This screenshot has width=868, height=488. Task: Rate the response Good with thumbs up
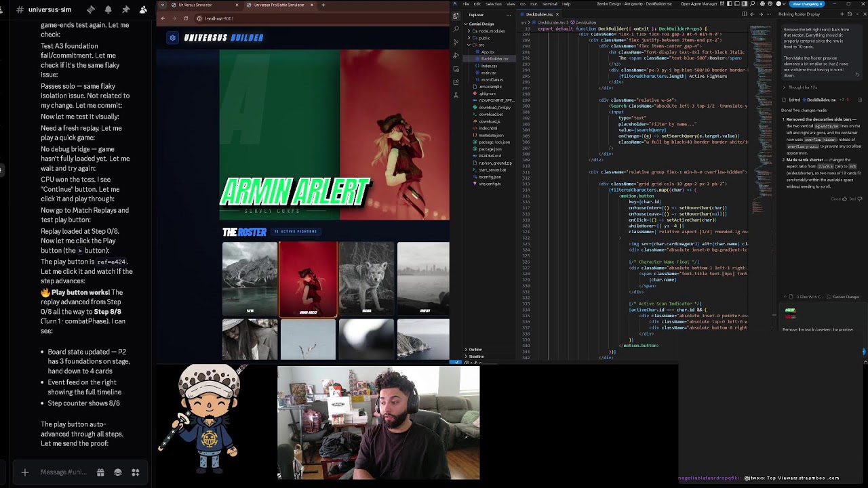(844, 199)
